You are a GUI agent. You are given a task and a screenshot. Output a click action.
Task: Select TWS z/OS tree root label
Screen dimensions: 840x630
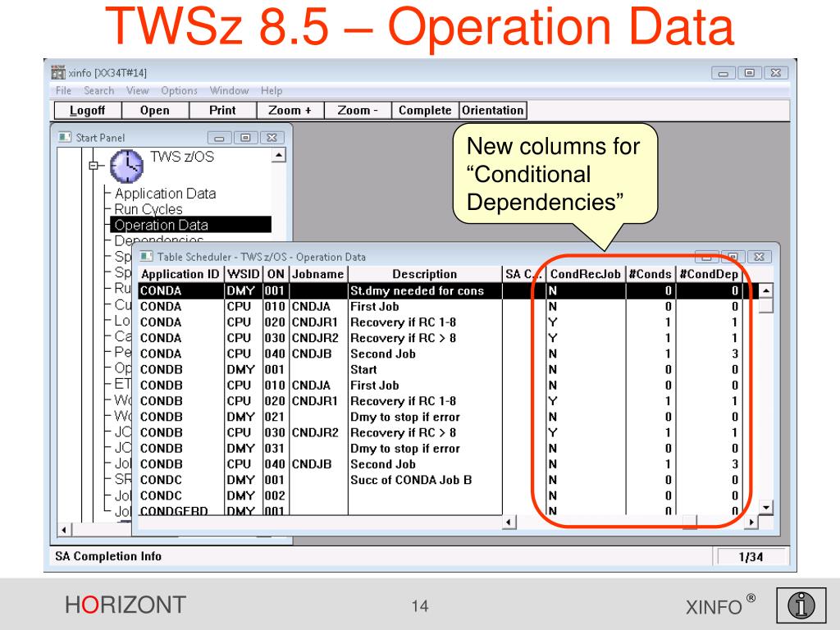(182, 157)
